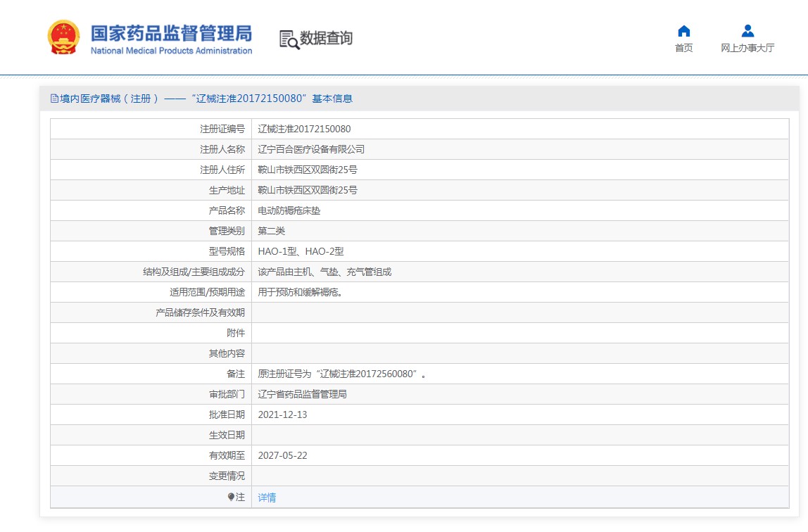Open the 网上办事大厅 user icon
The image size is (808, 532).
747,31
